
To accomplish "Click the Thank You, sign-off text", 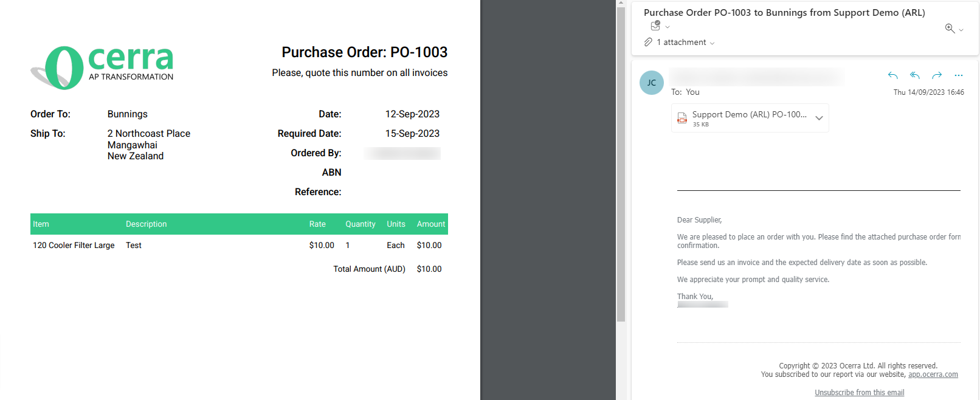I will (695, 297).
